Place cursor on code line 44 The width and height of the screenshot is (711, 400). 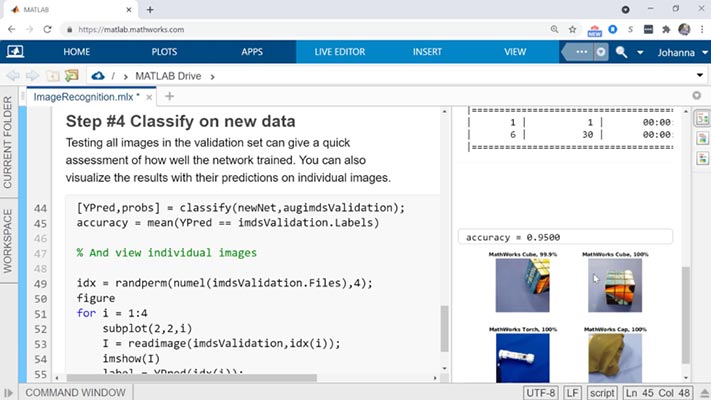[240, 208]
